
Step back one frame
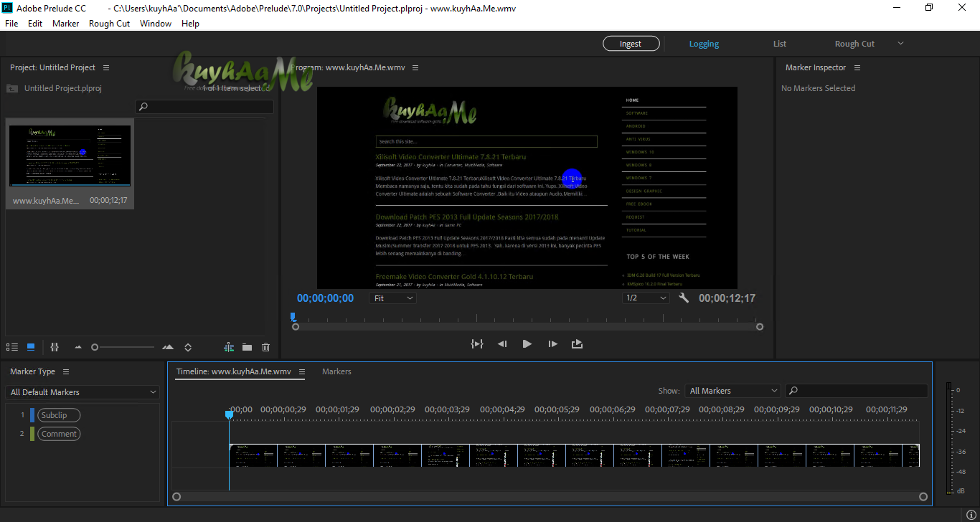click(x=502, y=344)
